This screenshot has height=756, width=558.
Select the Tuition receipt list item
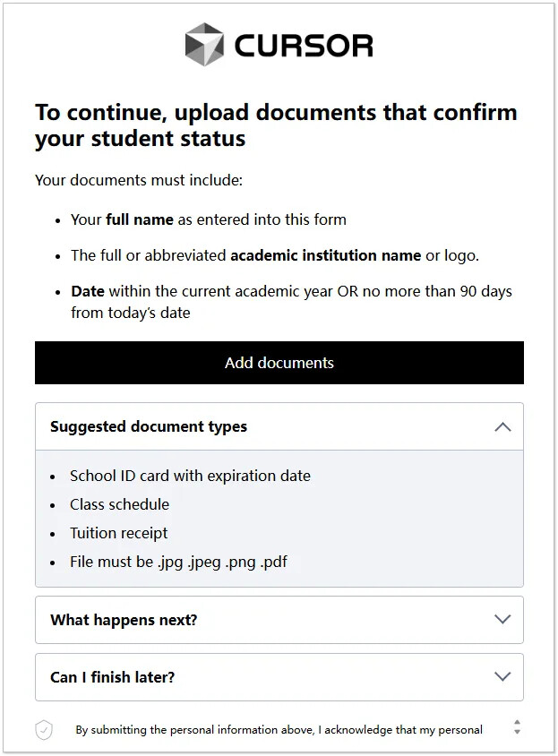pos(118,533)
